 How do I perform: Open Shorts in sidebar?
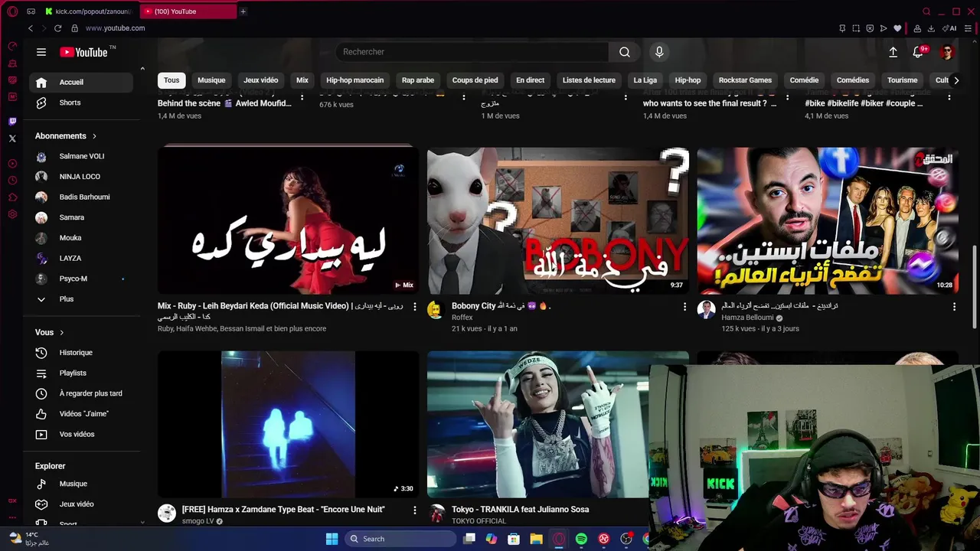pos(81,103)
